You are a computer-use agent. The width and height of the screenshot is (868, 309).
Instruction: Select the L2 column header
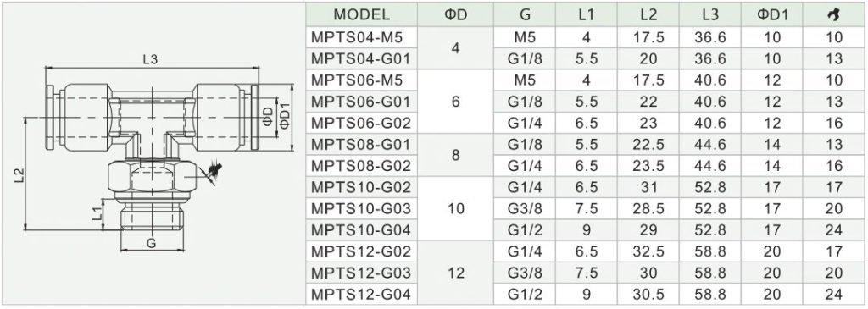click(648, 15)
